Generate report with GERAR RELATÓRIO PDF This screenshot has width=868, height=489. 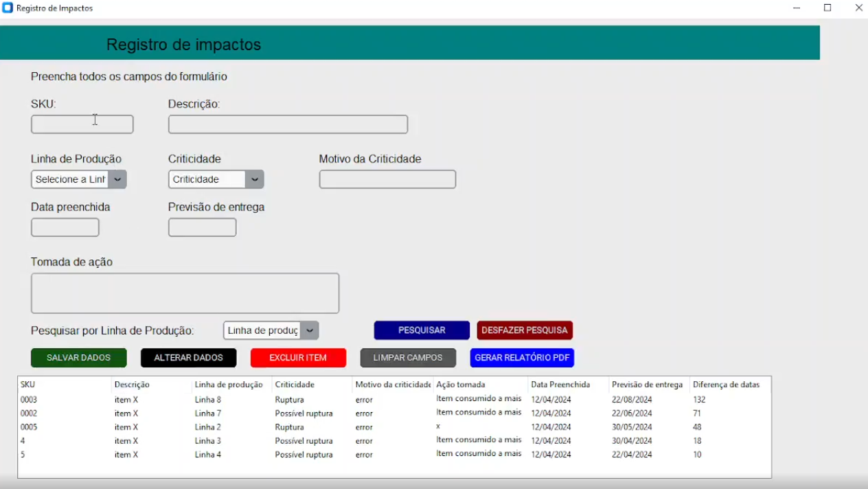tap(522, 358)
